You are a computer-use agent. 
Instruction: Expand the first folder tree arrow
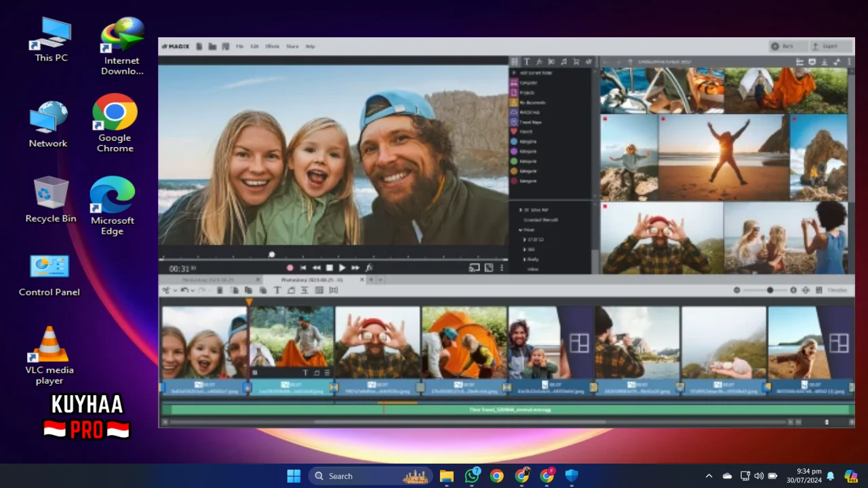(x=520, y=210)
